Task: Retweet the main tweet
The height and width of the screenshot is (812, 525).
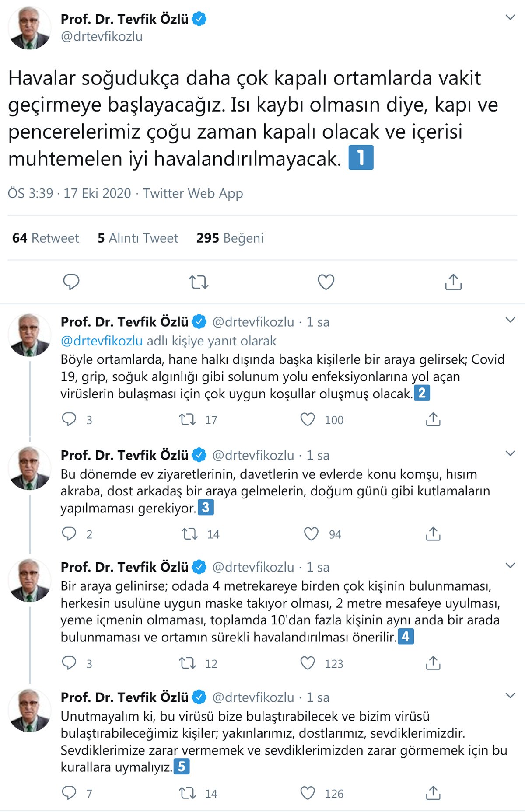Action: (x=199, y=282)
